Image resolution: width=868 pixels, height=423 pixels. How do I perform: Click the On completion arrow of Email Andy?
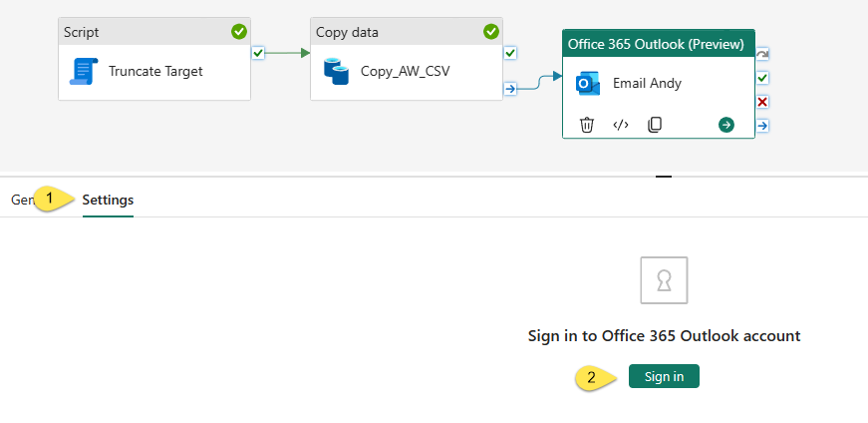[x=762, y=126]
